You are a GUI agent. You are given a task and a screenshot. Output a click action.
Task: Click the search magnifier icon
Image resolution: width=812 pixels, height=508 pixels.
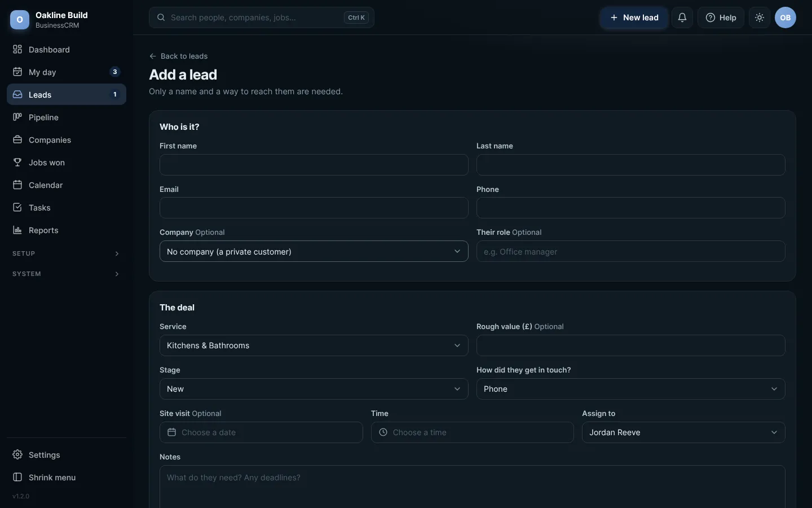[x=161, y=17]
